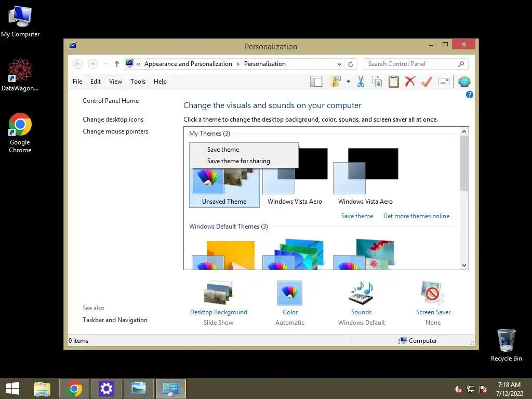Click the clipboard Paste icon
532x399 pixels.
click(x=394, y=82)
